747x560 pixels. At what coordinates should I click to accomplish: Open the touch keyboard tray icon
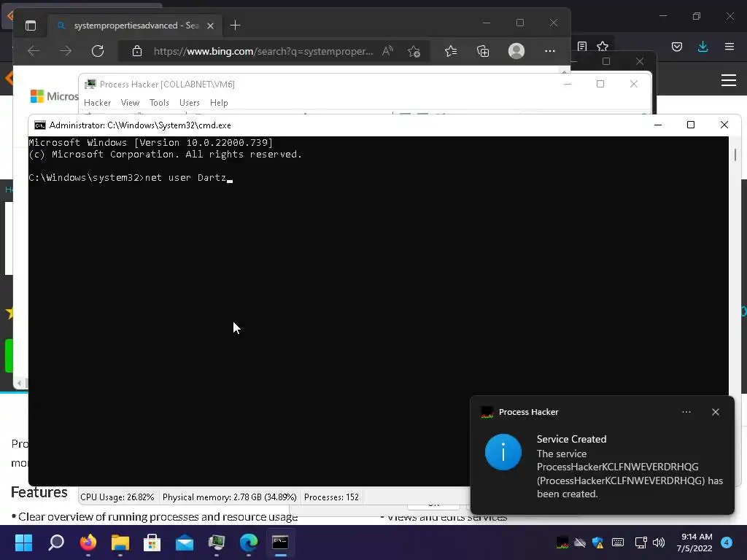pyautogui.click(x=617, y=542)
